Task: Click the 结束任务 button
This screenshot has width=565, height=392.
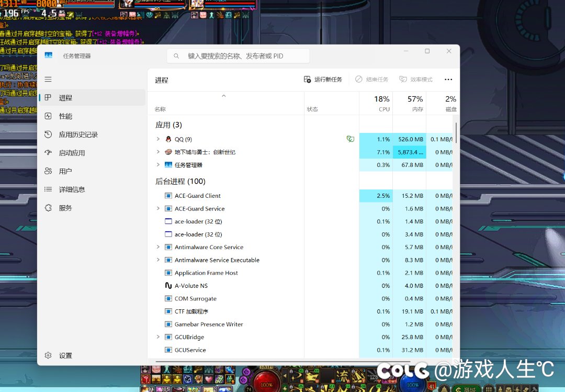Action: point(372,80)
